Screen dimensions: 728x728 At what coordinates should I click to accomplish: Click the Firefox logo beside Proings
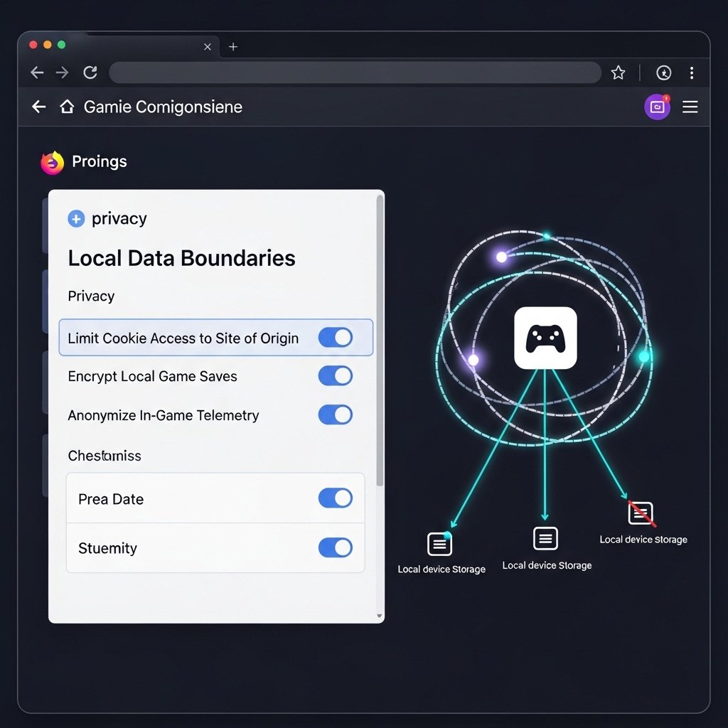[53, 162]
